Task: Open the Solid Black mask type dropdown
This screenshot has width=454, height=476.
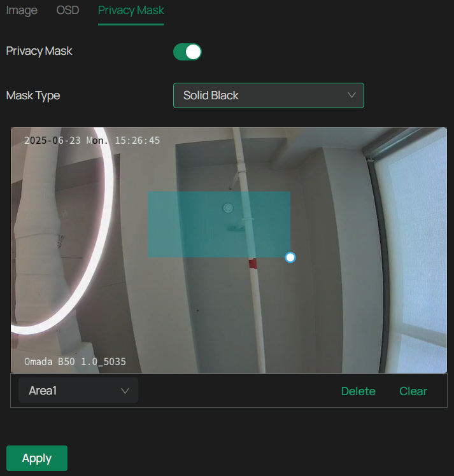Action: (269, 95)
